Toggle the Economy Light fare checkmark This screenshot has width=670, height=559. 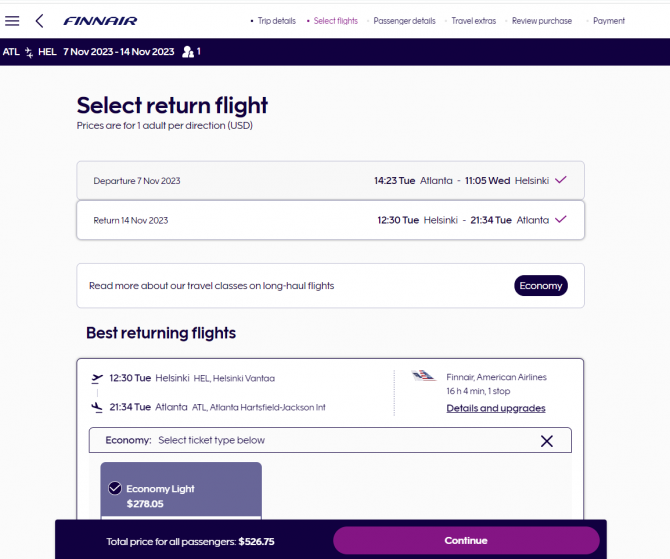[115, 488]
